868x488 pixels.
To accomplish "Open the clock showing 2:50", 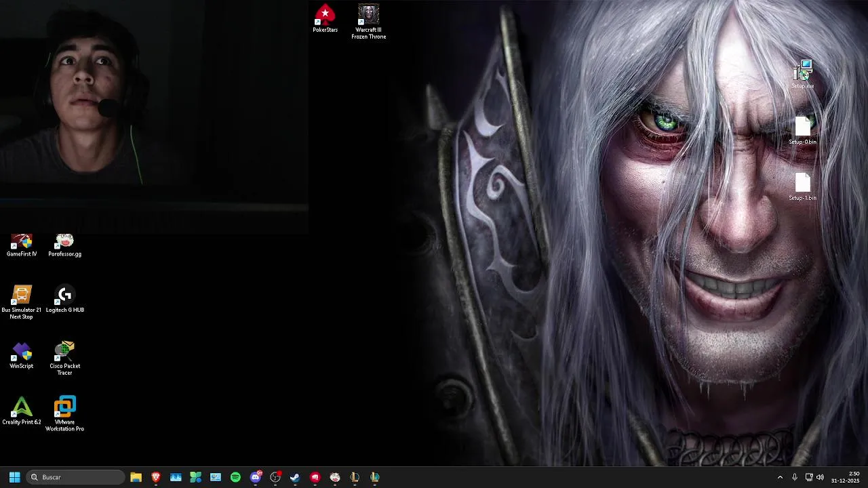I will point(845,477).
